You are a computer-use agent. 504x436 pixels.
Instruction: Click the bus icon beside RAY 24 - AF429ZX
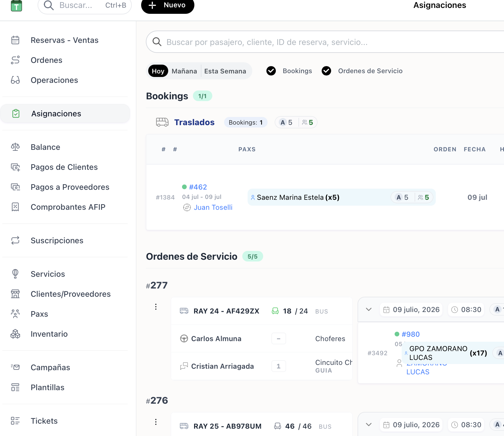point(184,311)
